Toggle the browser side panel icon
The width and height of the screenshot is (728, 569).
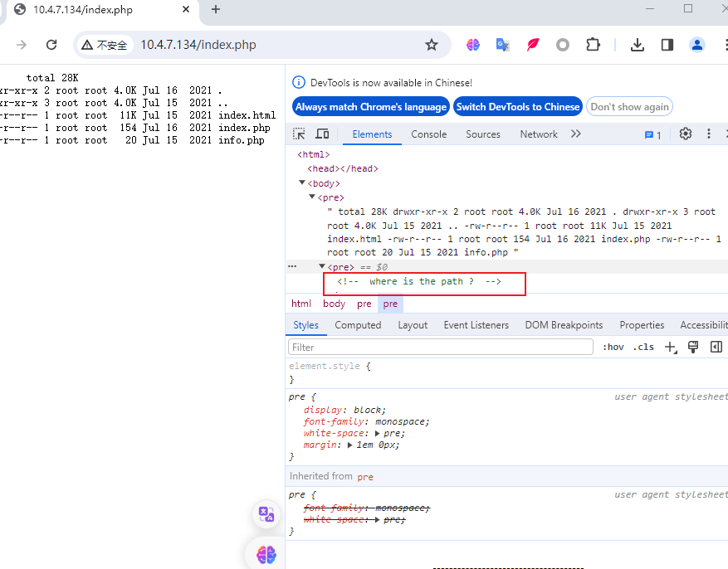point(667,45)
